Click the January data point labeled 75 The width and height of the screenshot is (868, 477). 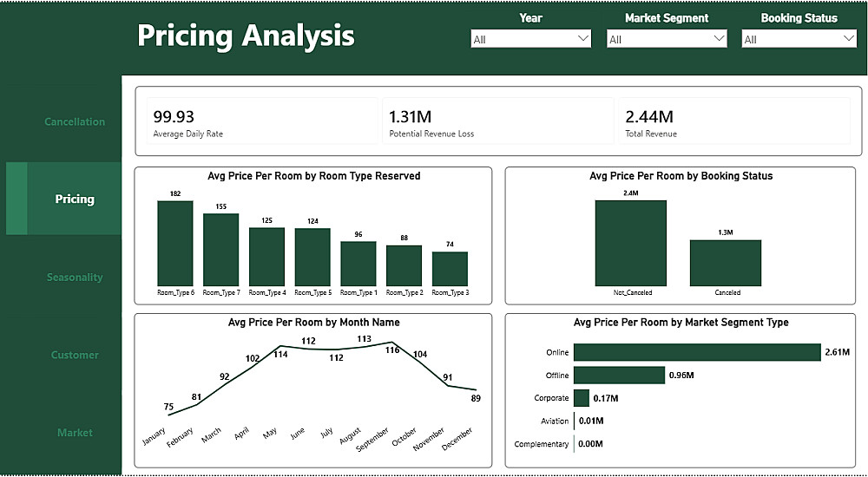[x=169, y=415]
